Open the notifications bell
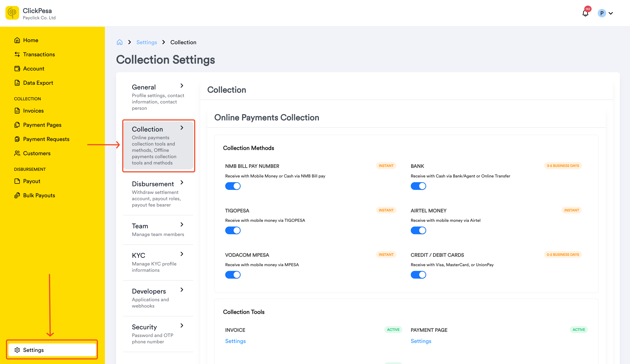630x364 pixels. (x=585, y=14)
